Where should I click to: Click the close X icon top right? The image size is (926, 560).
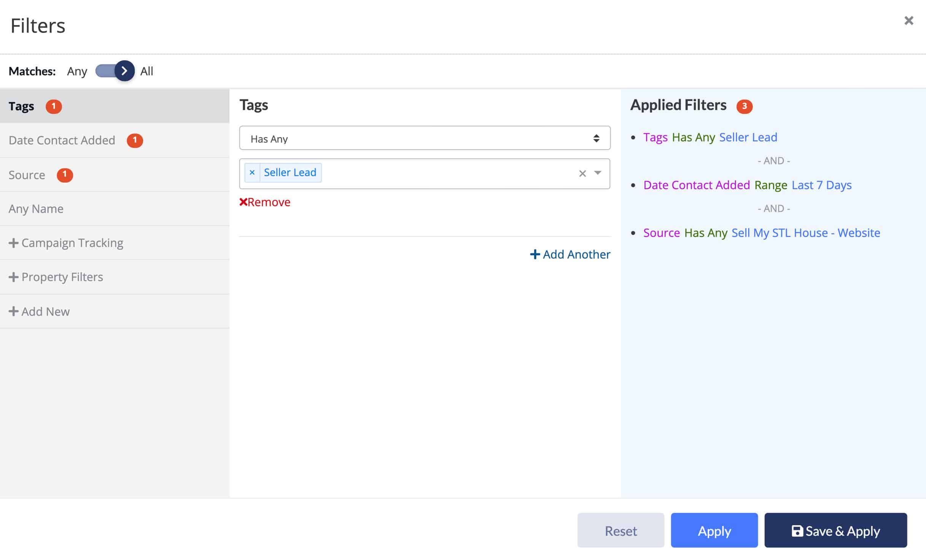point(910,20)
